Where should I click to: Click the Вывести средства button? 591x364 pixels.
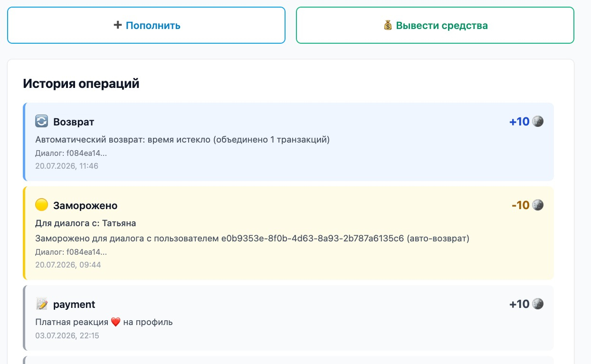click(x=435, y=25)
